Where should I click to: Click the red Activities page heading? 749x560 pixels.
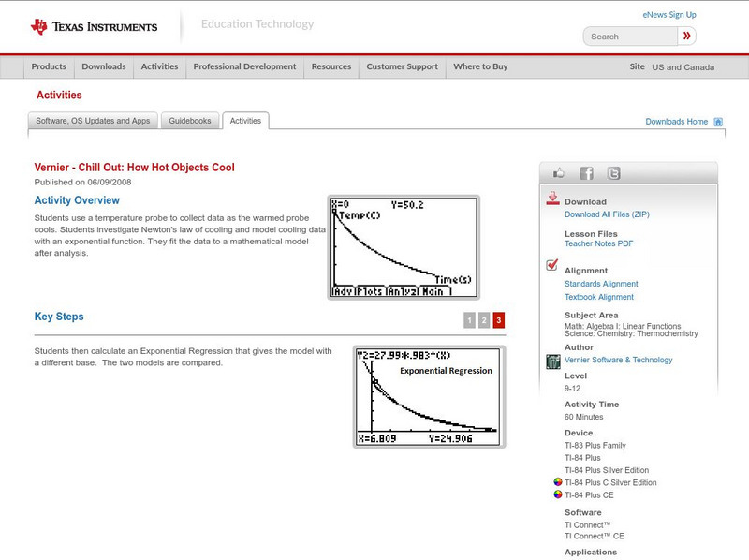point(59,96)
